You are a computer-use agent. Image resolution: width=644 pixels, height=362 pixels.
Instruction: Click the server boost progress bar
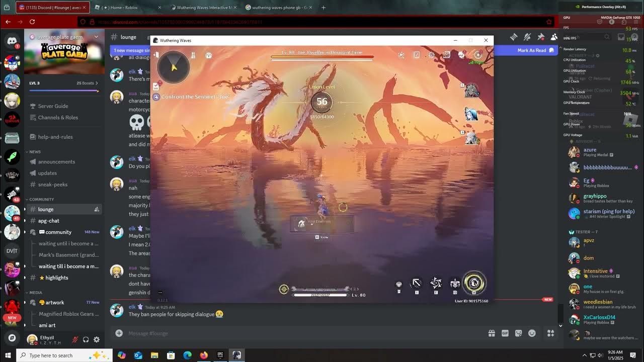pos(63,90)
